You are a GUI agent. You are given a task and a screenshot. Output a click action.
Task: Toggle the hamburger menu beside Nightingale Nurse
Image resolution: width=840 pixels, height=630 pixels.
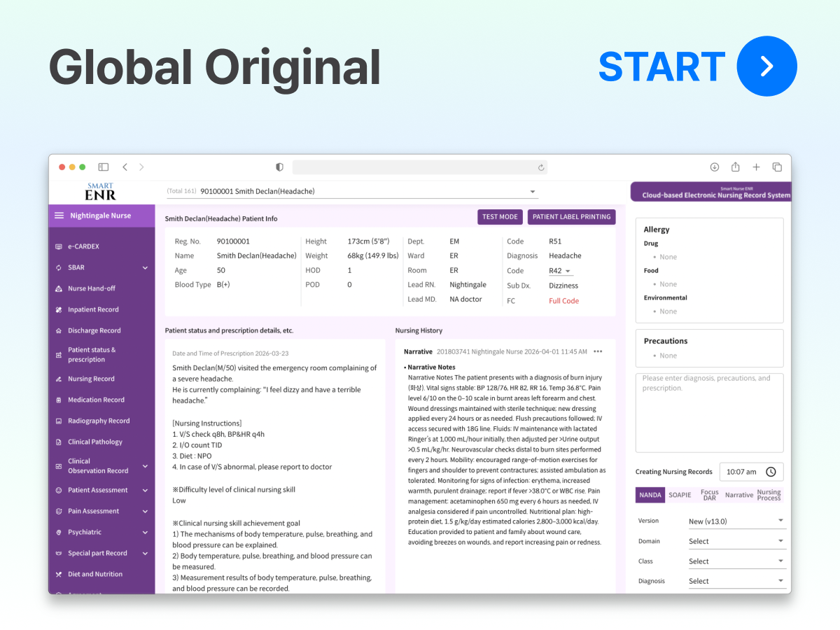coord(59,216)
